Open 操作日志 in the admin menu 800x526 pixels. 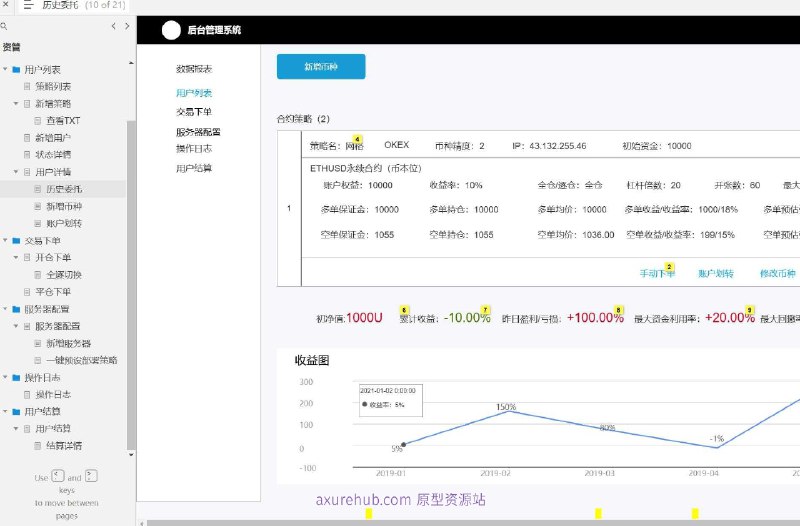(x=194, y=148)
